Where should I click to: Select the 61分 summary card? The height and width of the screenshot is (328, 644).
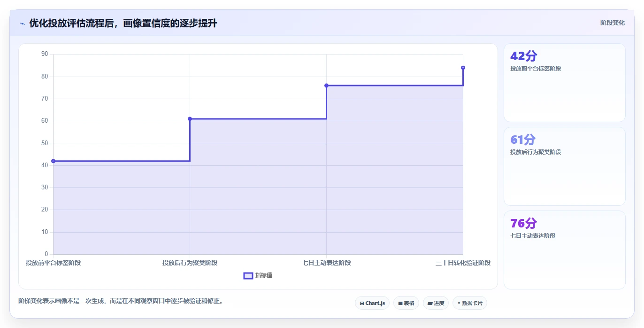pos(564,166)
